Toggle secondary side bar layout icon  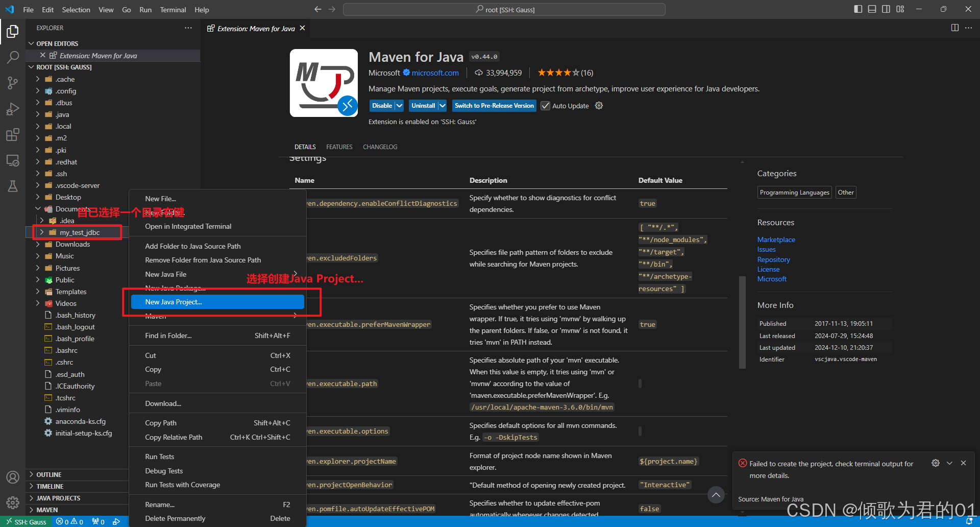[x=886, y=9]
